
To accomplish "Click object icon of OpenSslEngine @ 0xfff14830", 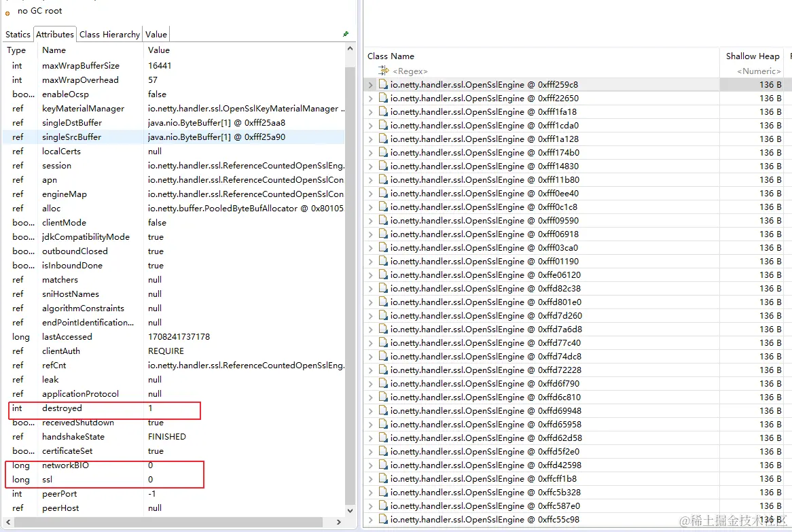I will pos(383,166).
